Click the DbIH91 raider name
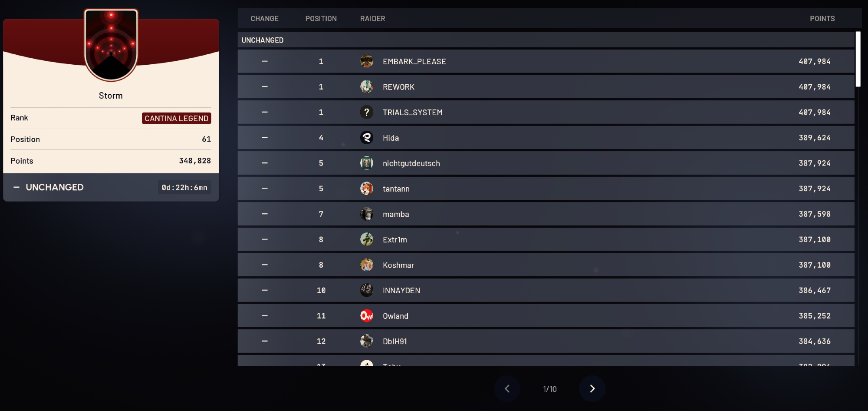Viewport: 868px width, 411px height. point(395,341)
